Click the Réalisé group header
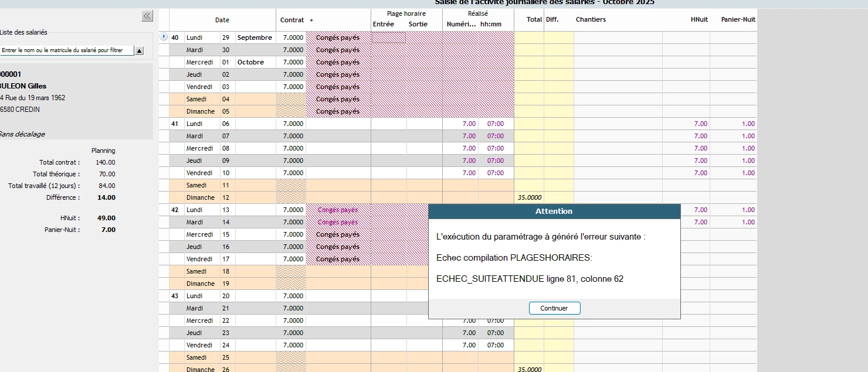This screenshot has height=372, width=868. (x=478, y=13)
